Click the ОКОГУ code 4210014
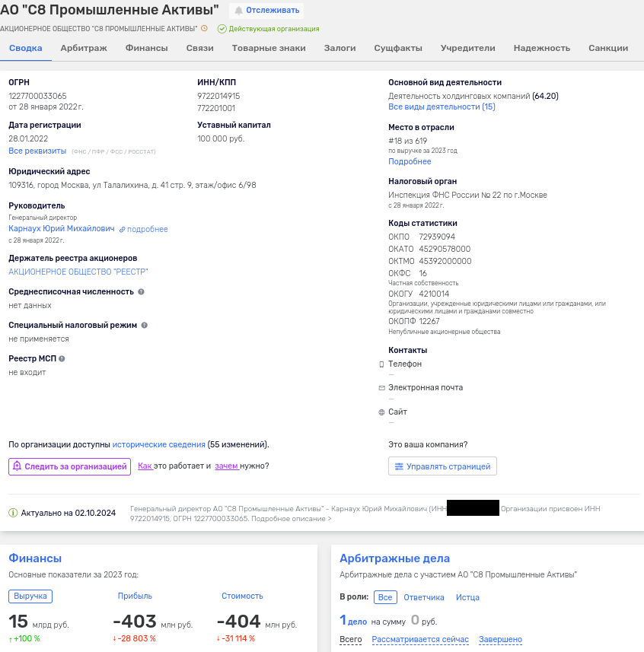 point(434,294)
